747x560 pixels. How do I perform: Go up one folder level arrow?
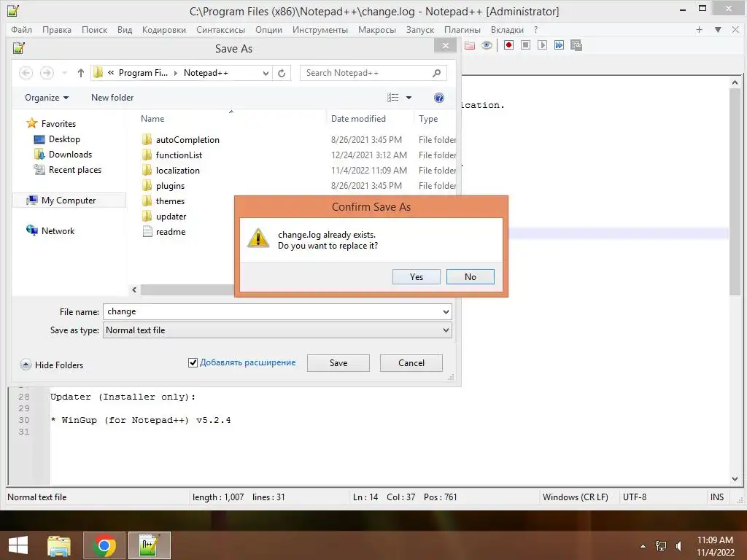(80, 73)
